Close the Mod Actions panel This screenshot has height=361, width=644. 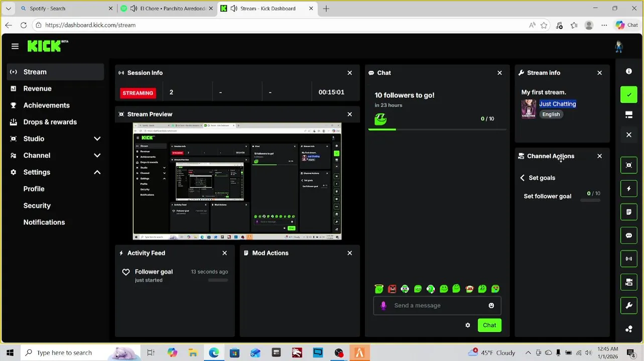(x=350, y=253)
